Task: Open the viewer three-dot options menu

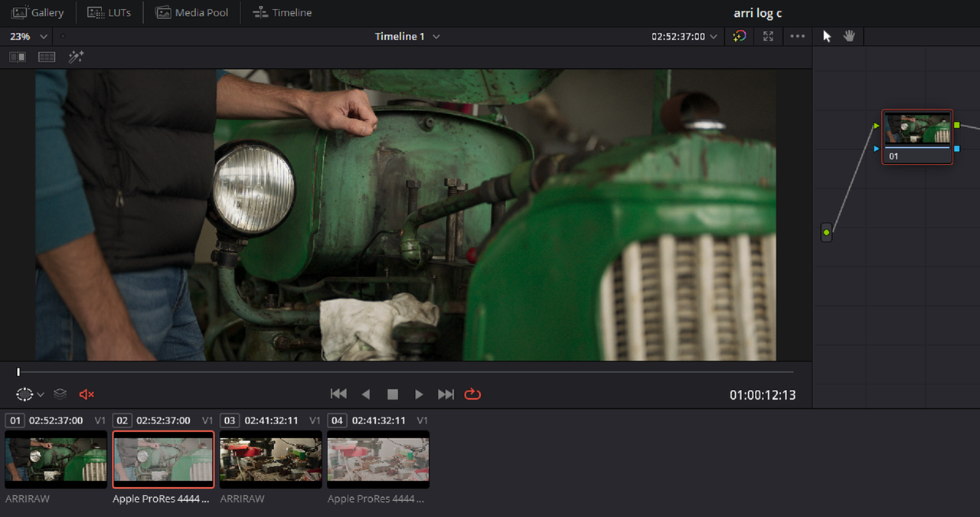Action: click(798, 36)
